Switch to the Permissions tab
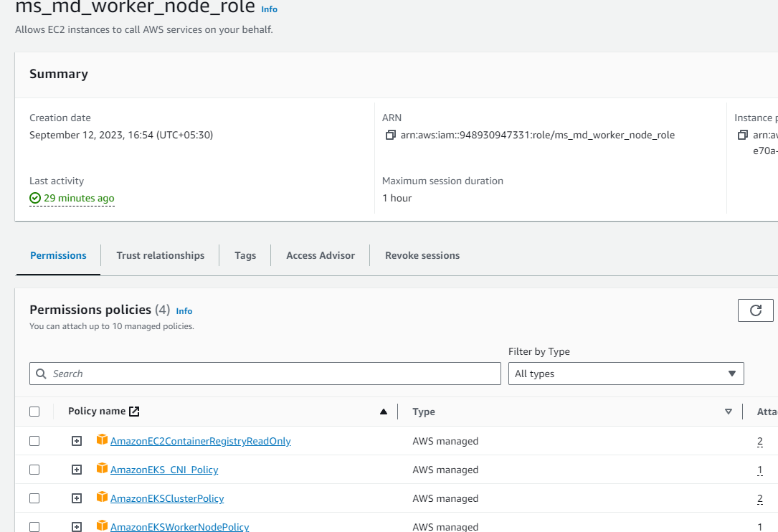 coord(58,255)
